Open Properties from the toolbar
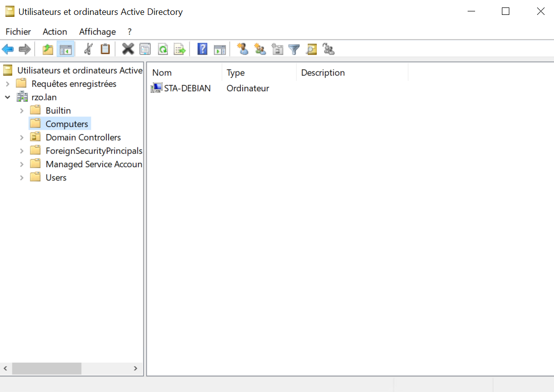 (x=145, y=49)
